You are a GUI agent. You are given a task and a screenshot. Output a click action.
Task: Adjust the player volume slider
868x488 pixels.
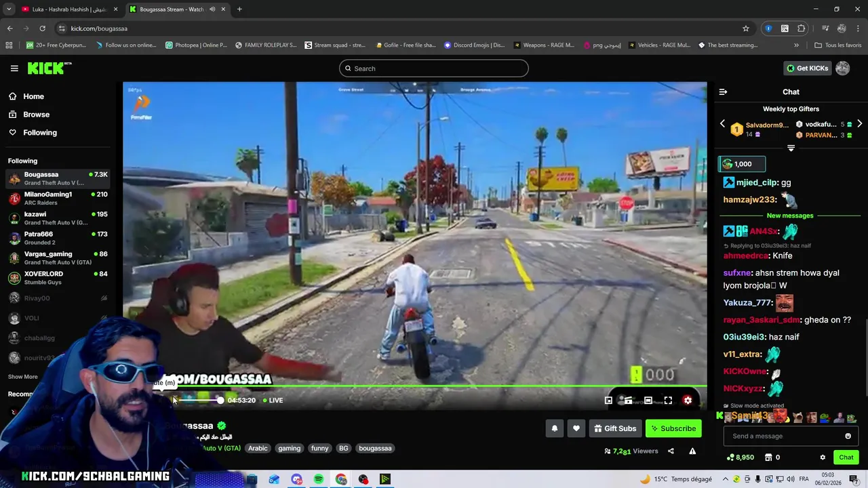[201, 401]
